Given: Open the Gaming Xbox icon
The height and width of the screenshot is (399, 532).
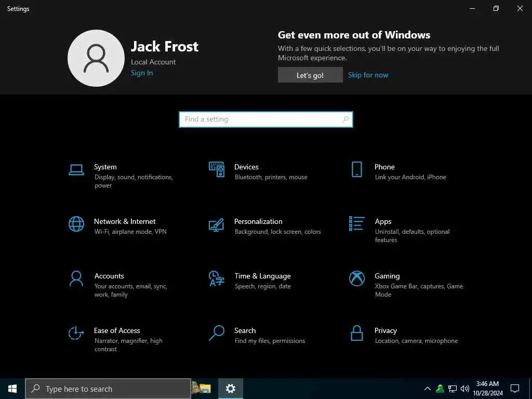Looking at the screenshot, I should [356, 278].
